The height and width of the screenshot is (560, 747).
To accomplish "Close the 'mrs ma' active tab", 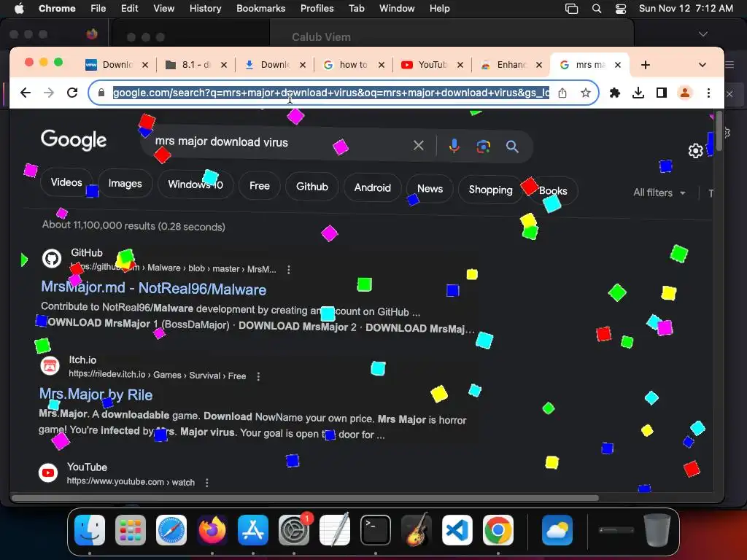I will tap(618, 65).
